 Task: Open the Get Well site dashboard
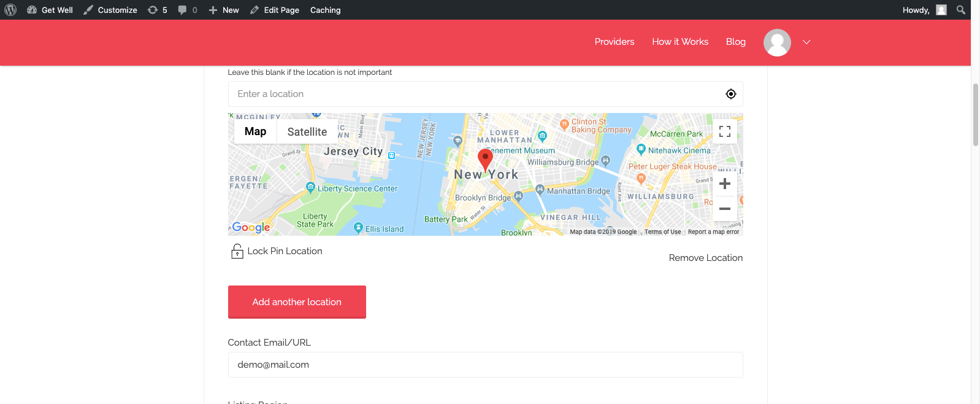[x=50, y=10]
